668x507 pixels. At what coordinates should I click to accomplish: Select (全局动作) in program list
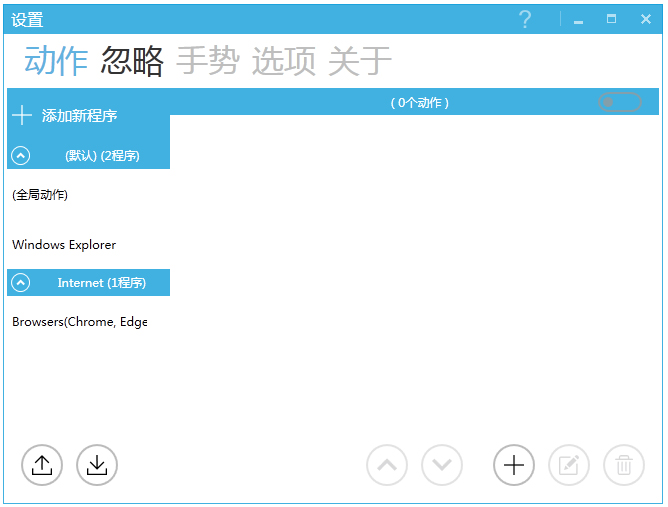coord(41,195)
